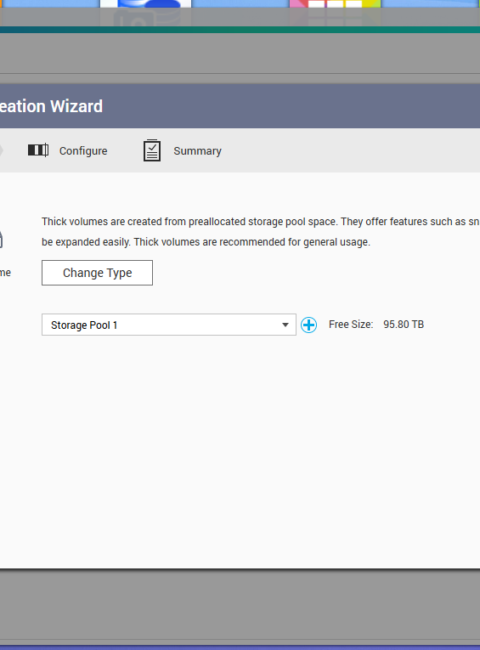The width and height of the screenshot is (480, 650).
Task: Click the Creation Wizard title bar
Action: point(240,106)
